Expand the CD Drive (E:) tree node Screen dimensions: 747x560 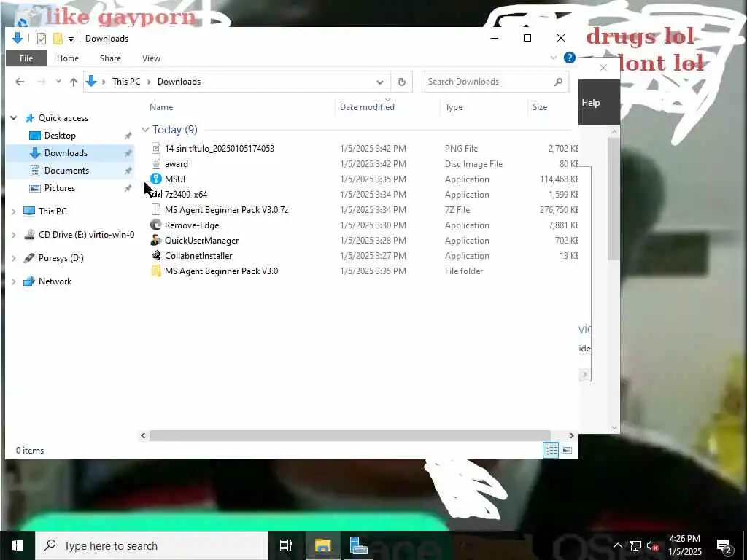point(14,234)
